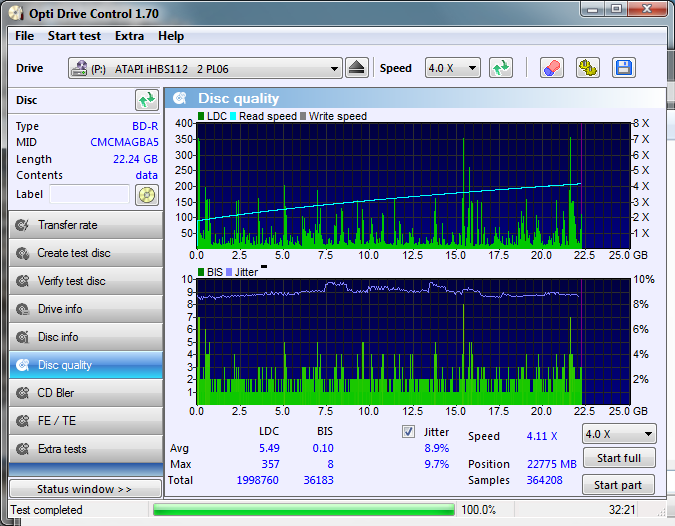The height and width of the screenshot is (526, 675).
Task: Click the BIS Total value 36183
Action: coord(319,480)
